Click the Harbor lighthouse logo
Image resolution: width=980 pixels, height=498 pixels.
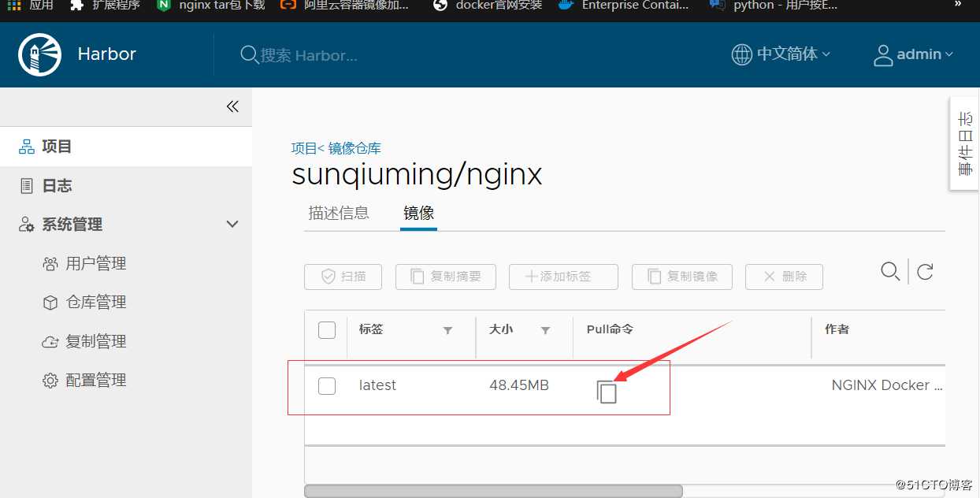[x=39, y=54]
